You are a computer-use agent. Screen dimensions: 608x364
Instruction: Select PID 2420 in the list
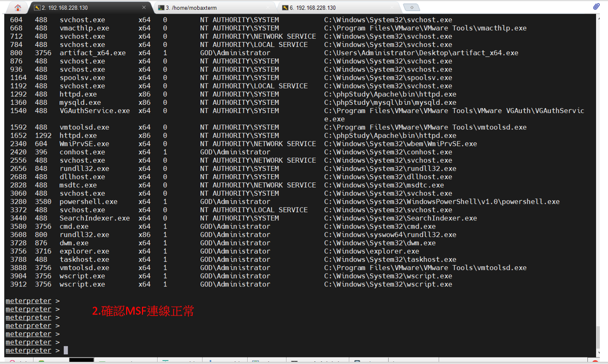18,152
